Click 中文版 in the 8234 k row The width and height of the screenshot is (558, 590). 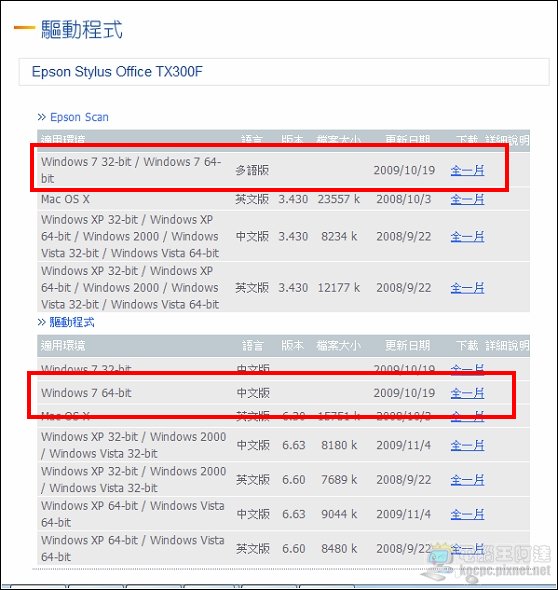(x=252, y=237)
